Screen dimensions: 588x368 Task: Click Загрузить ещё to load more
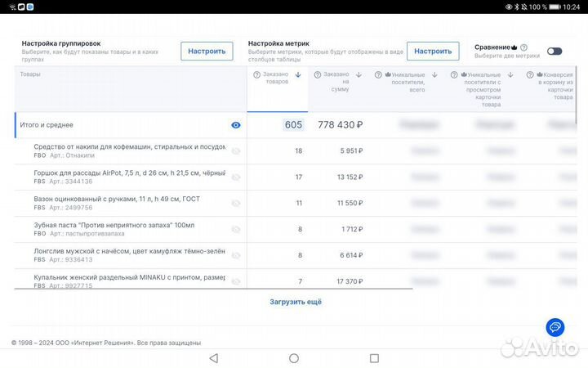click(x=296, y=302)
